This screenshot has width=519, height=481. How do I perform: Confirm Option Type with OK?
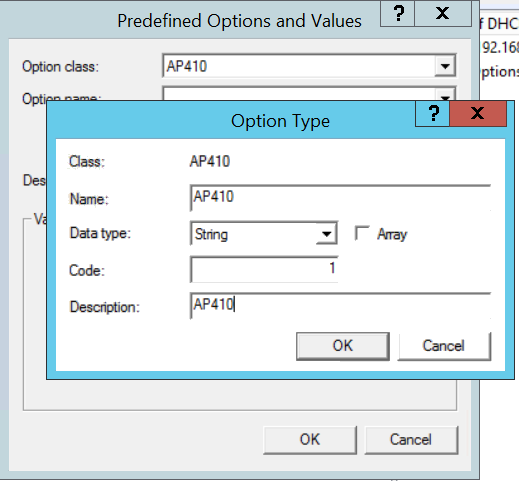(x=343, y=346)
